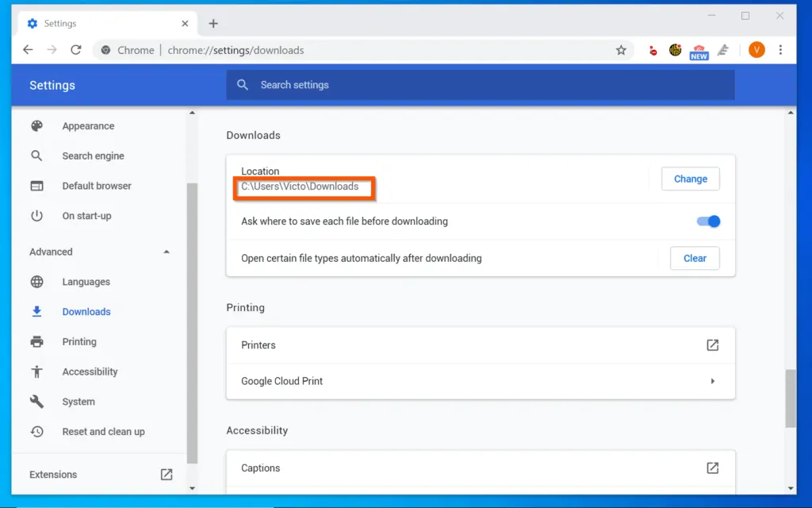Viewport: 812px width, 508px height.
Task: Click the extension icon with NEW badge
Action: 699,49
